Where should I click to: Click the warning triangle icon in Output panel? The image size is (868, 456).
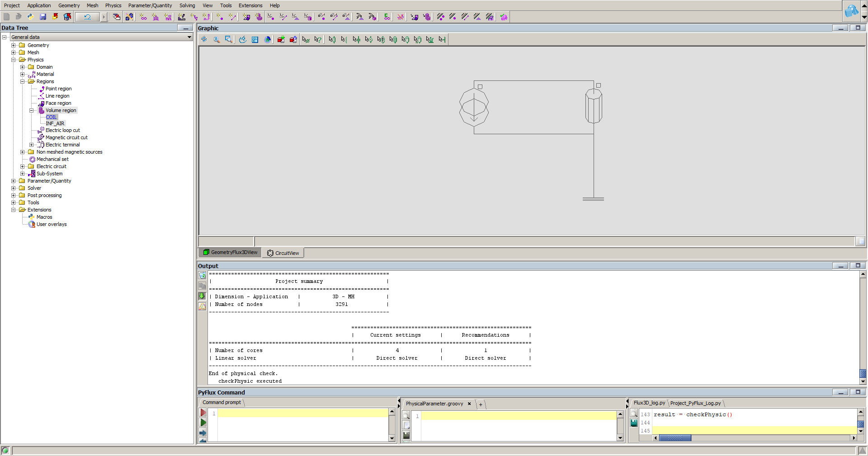[x=202, y=306]
